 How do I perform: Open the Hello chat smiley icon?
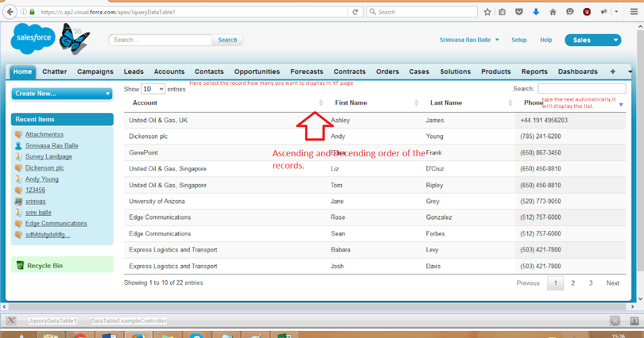point(569,11)
